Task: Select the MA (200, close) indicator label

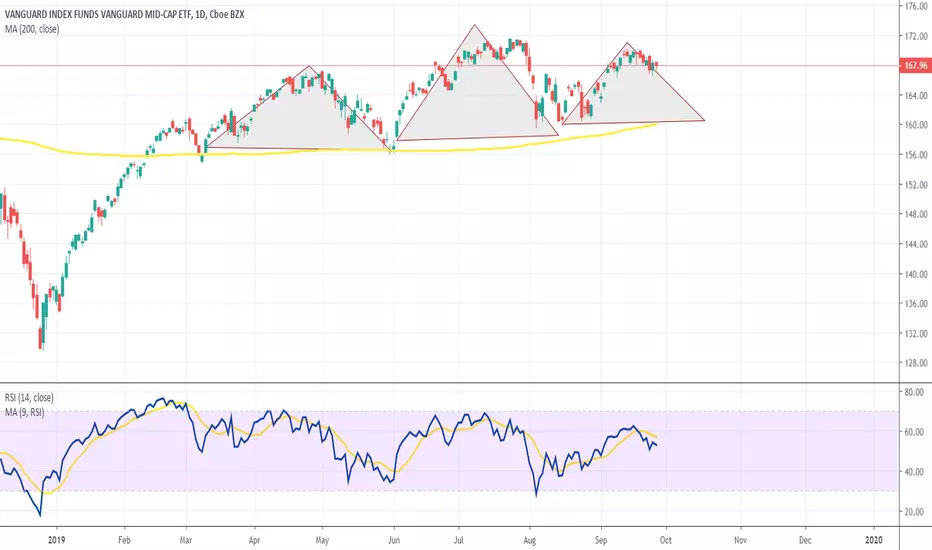Action: click(x=32, y=29)
